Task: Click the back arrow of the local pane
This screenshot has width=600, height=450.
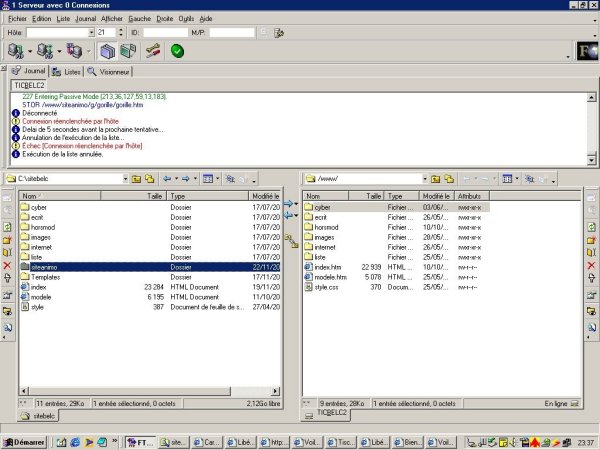Action: pyautogui.click(x=167, y=179)
